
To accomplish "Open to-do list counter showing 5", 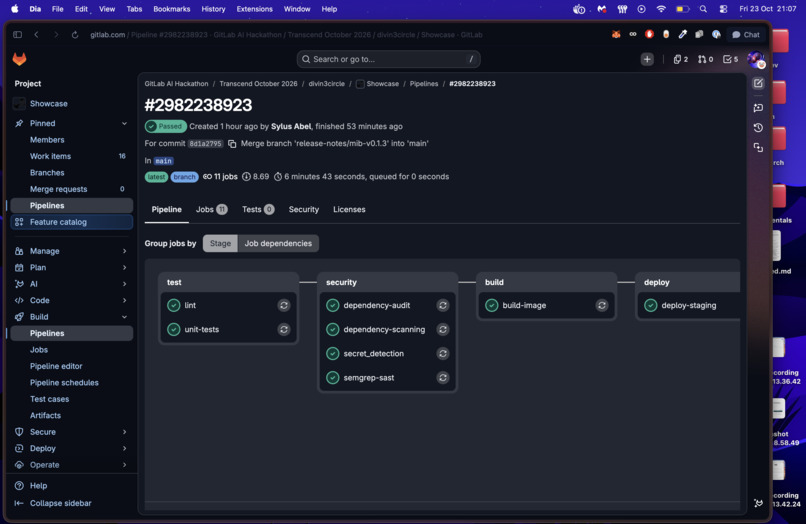I will pos(730,59).
